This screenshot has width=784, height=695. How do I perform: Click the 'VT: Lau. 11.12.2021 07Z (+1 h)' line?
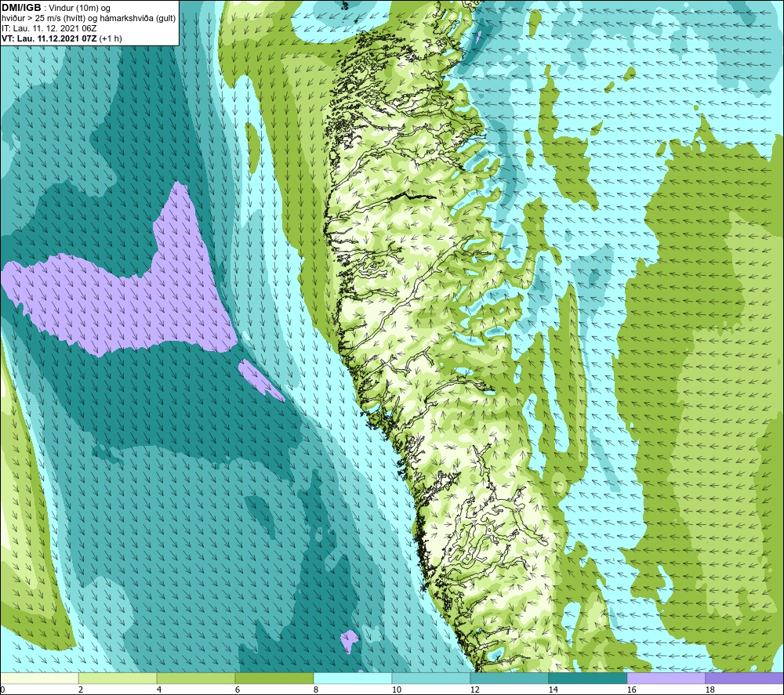coord(61,38)
